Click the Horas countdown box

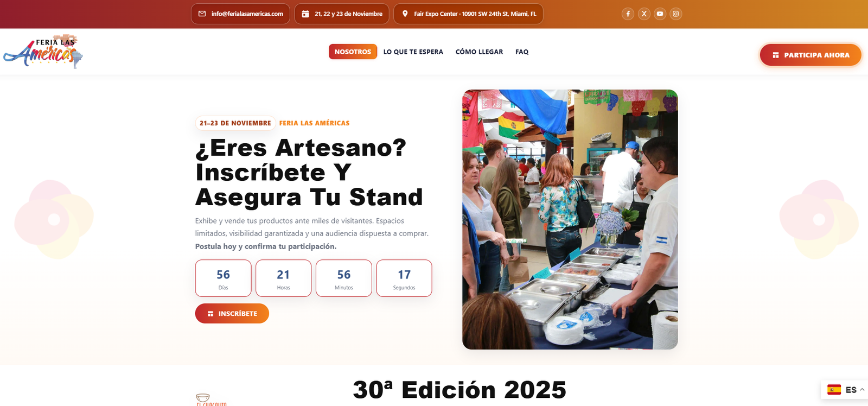click(x=283, y=278)
